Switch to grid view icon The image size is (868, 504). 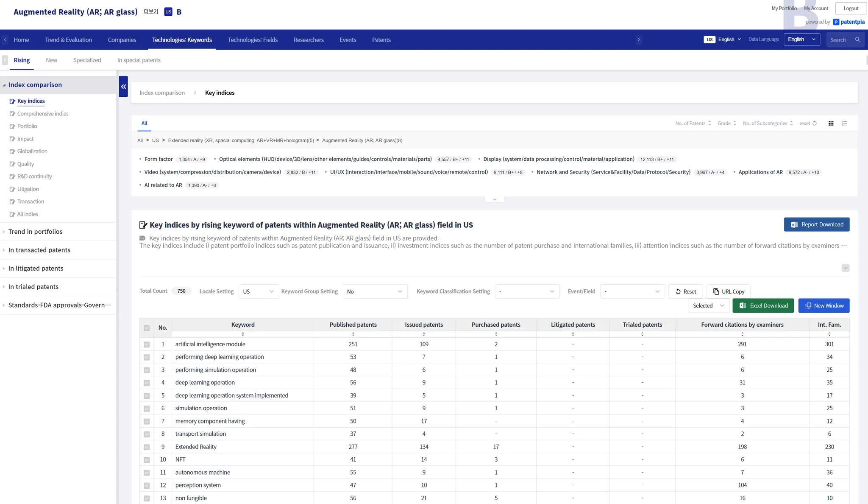coord(831,123)
